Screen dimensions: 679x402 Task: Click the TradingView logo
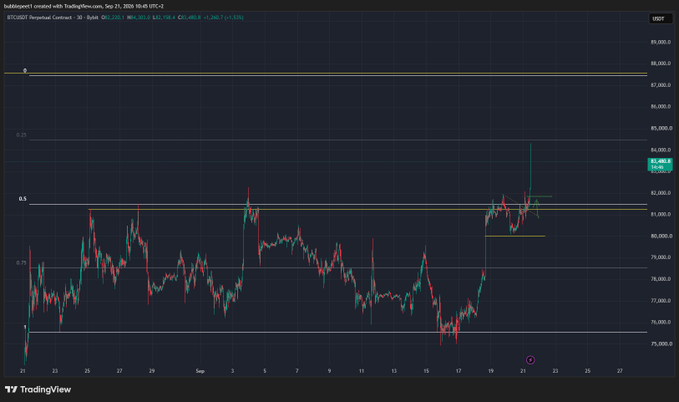tap(38, 389)
